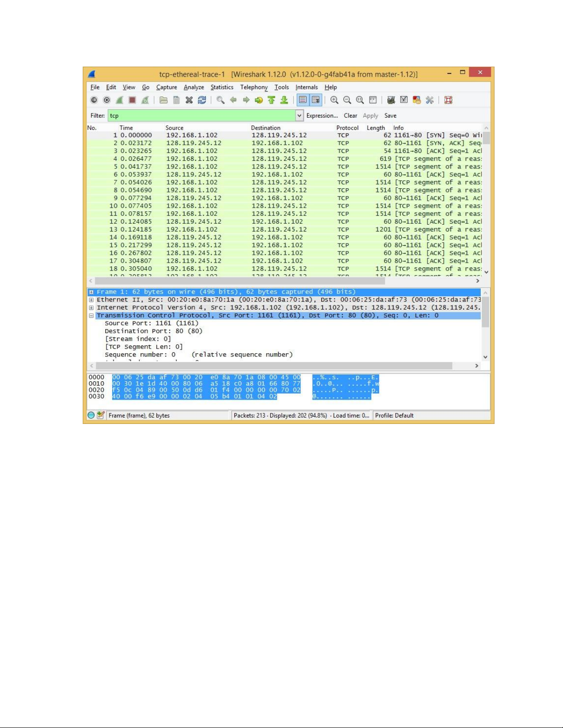Image resolution: width=563 pixels, height=728 pixels.
Task: Open the capture interfaces list icon
Action: (94, 100)
